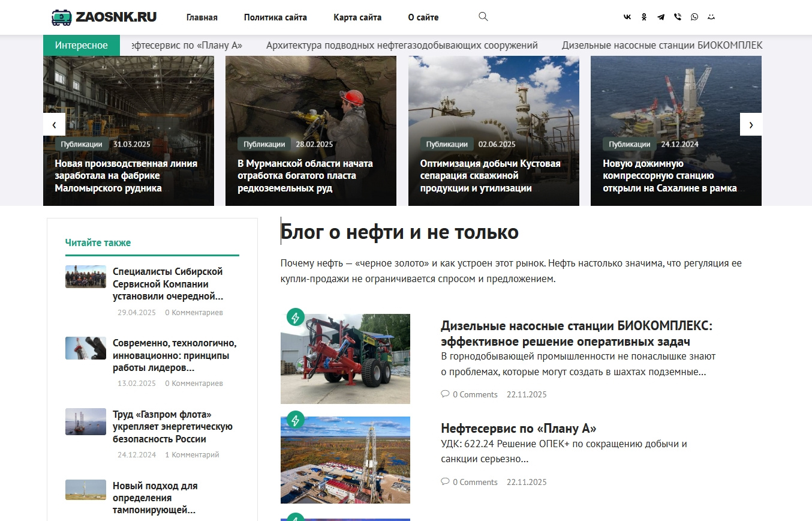
Task: Go to Главная page
Action: (x=202, y=17)
